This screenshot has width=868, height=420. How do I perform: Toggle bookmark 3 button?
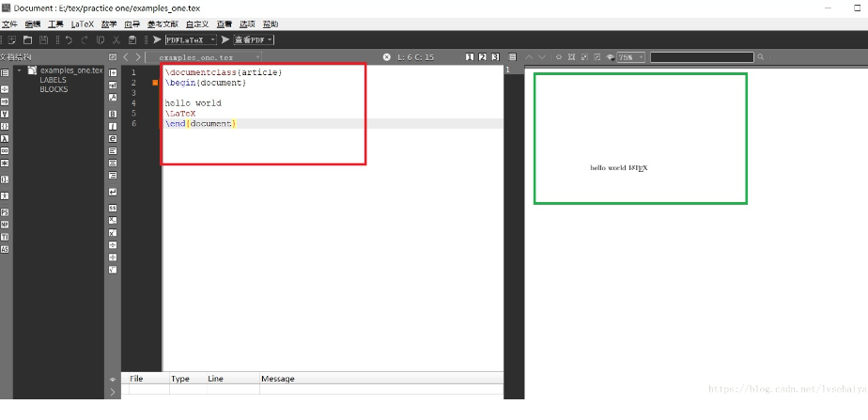[x=495, y=57]
